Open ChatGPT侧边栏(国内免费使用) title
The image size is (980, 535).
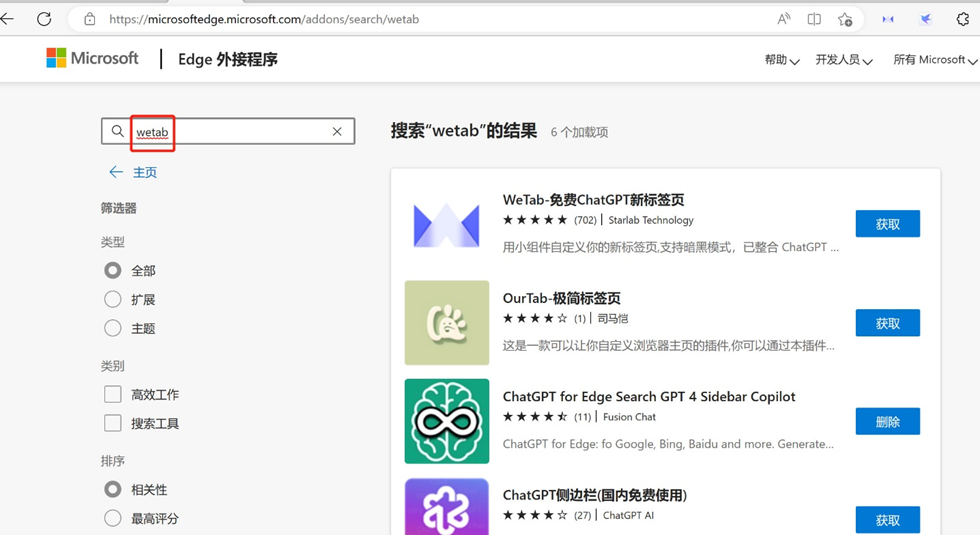594,496
